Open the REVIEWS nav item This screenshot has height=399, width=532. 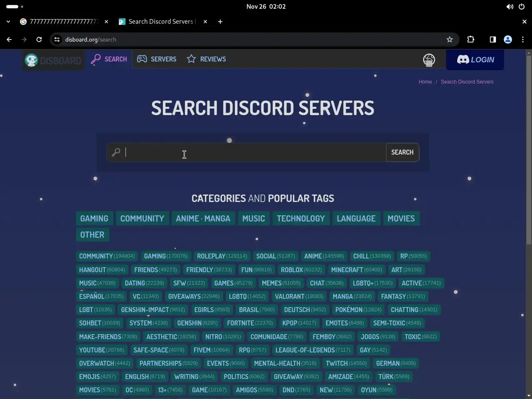[x=207, y=59]
